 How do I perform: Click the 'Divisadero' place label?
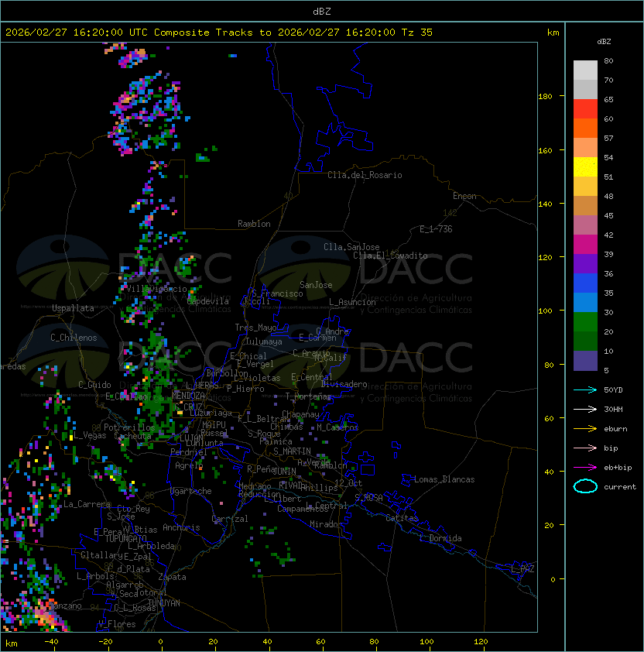(344, 384)
